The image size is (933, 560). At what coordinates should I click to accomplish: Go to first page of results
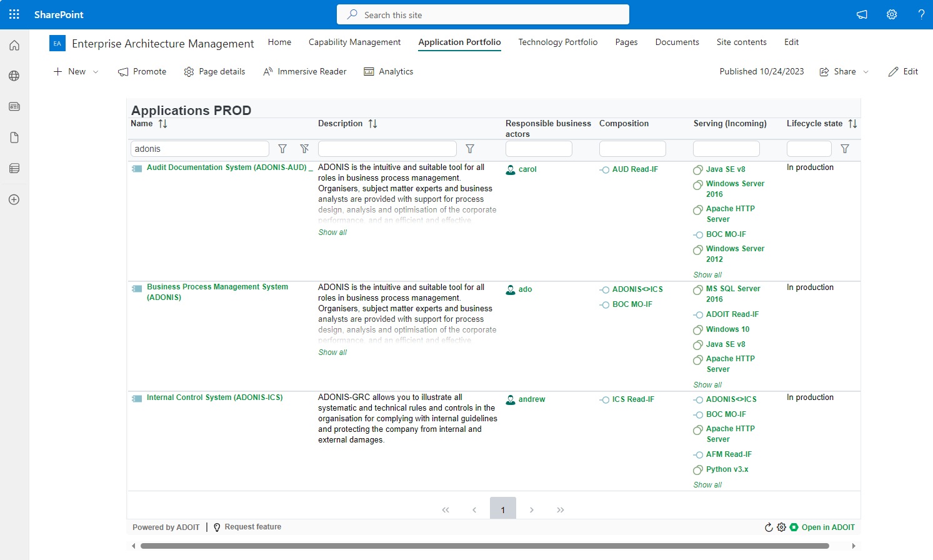446,510
